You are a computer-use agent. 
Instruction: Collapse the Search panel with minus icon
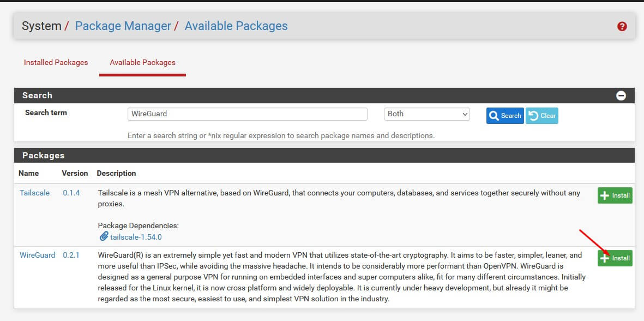coord(621,96)
